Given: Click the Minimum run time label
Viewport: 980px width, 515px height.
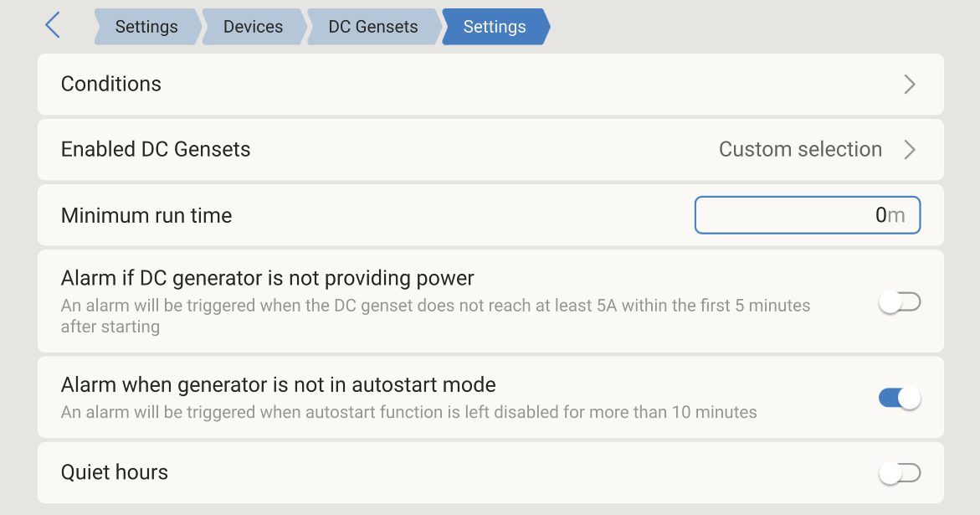Looking at the screenshot, I should (146, 215).
